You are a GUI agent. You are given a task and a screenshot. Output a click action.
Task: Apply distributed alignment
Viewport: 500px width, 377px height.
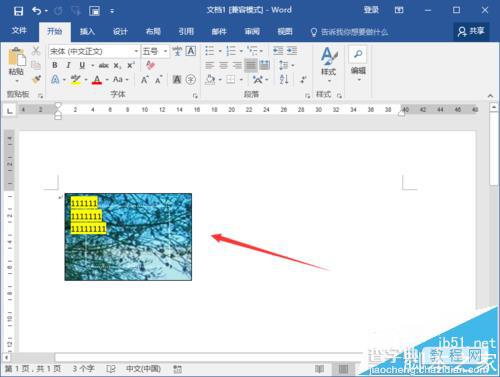(x=265, y=65)
